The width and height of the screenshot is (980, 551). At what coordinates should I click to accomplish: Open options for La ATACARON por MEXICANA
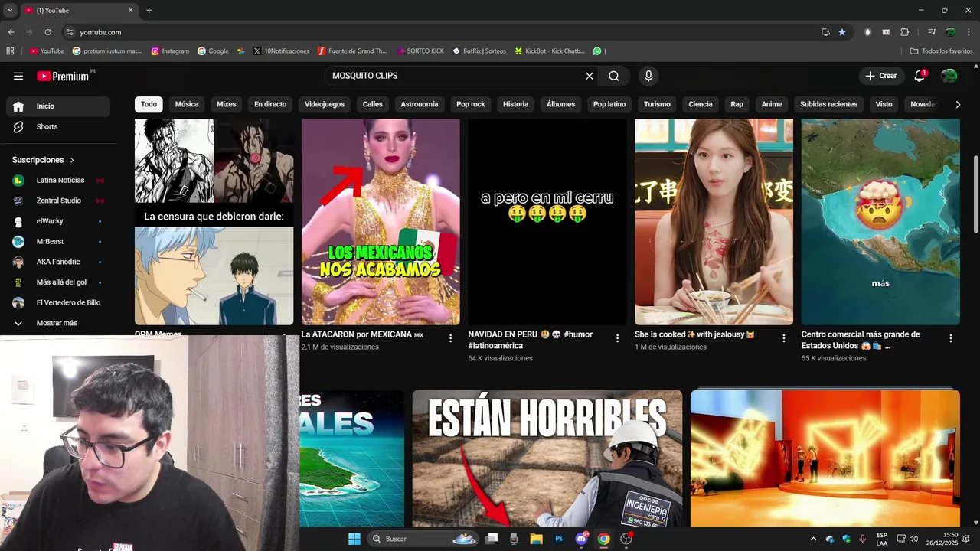pyautogui.click(x=450, y=338)
